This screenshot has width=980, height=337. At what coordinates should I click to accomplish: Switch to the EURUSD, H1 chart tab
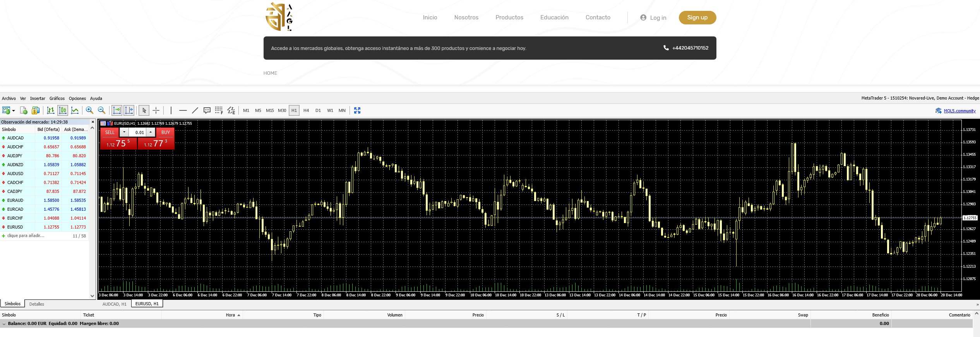click(147, 304)
